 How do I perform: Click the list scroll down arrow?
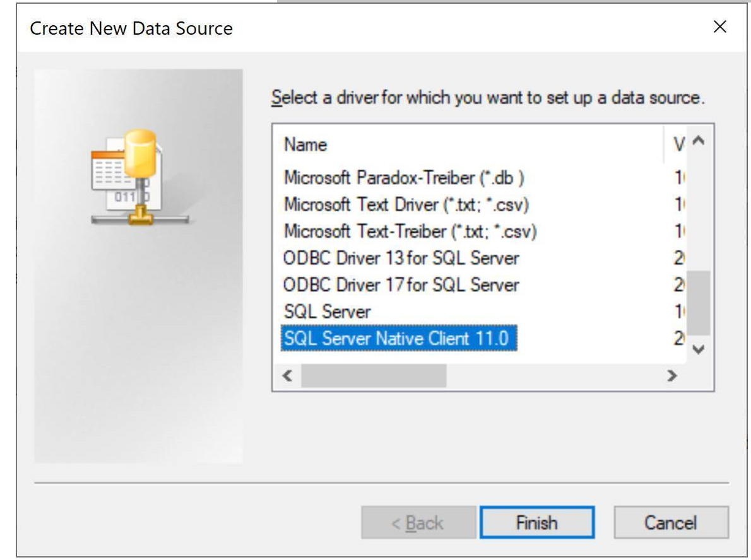[699, 349]
